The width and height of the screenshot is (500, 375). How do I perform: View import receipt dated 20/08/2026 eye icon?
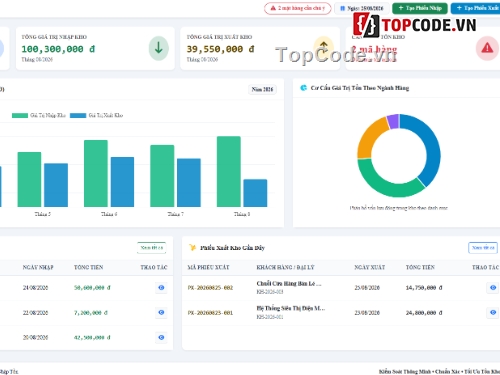161,338
